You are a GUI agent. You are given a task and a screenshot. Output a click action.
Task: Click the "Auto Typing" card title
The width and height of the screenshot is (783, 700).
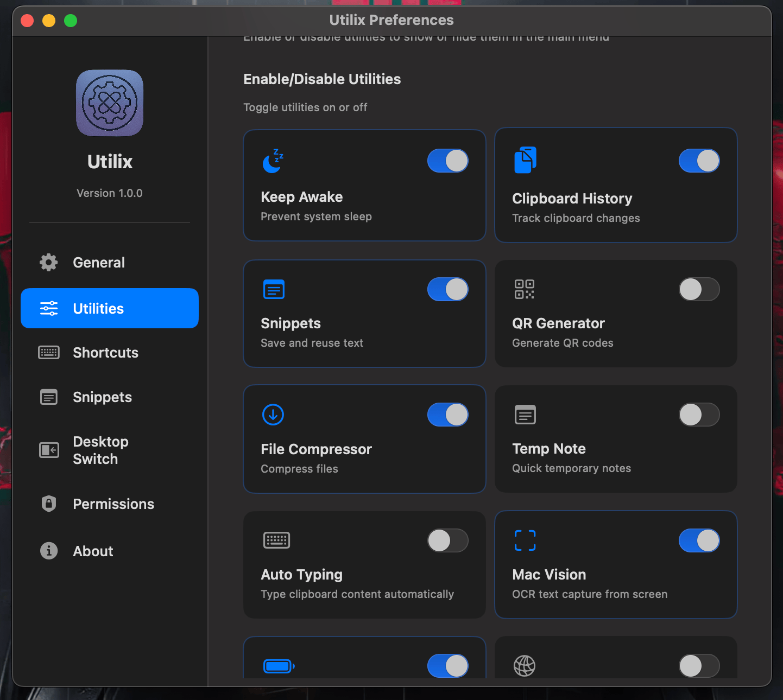[x=302, y=575]
